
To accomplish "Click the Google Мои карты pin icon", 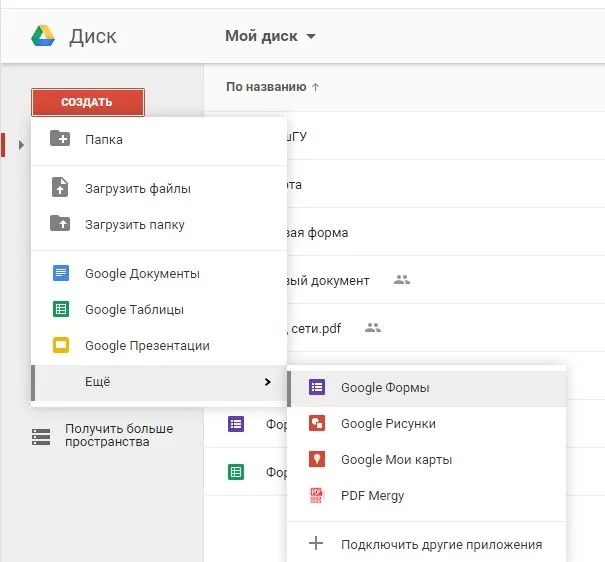I will click(x=317, y=459).
